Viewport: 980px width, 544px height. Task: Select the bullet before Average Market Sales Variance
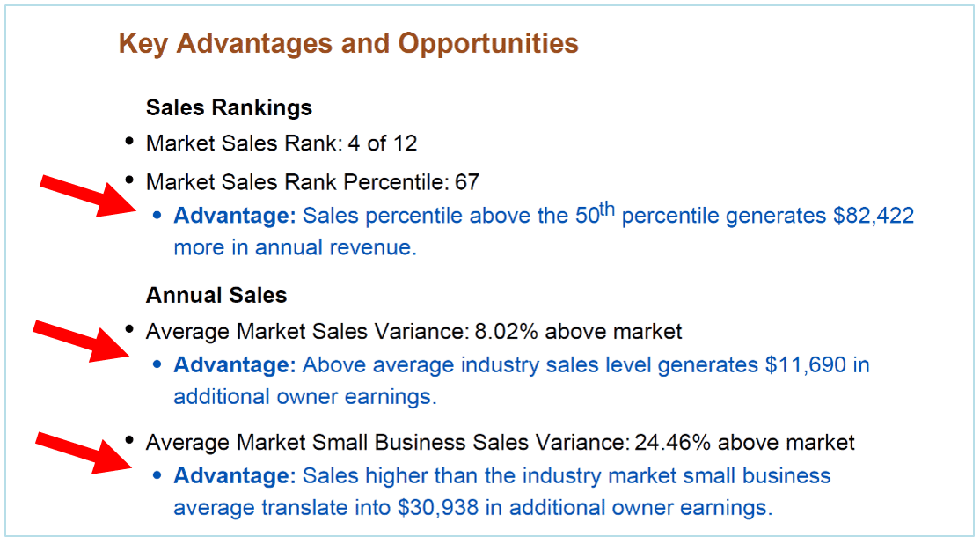pos(130,330)
